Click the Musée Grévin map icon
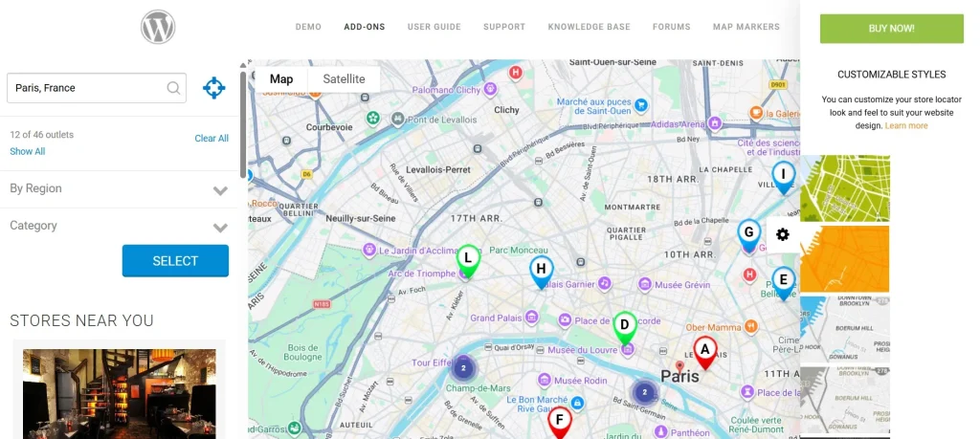Viewport: 980px width, 439px height. click(x=644, y=285)
